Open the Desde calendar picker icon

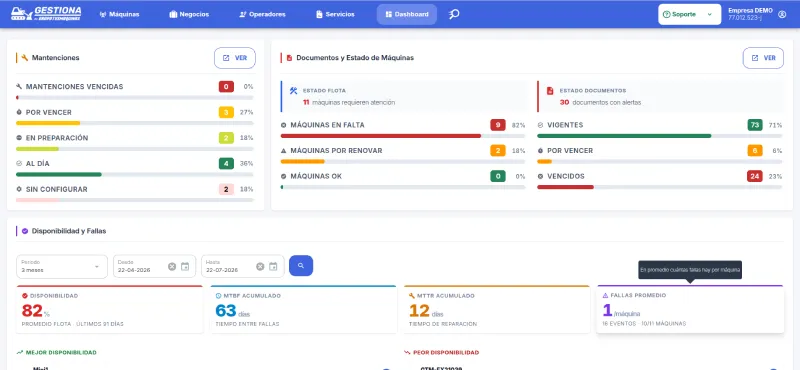click(x=185, y=266)
